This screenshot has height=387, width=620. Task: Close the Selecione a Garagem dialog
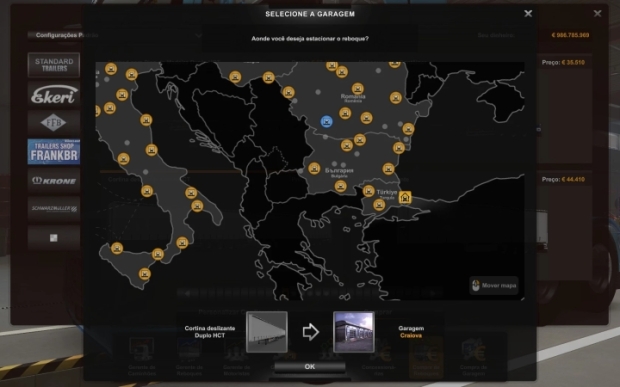(528, 13)
